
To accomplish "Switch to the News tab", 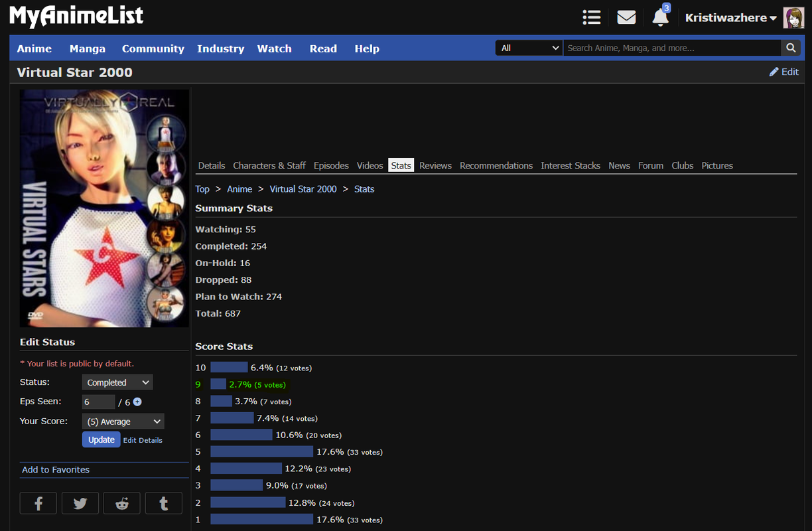I will [x=620, y=165].
